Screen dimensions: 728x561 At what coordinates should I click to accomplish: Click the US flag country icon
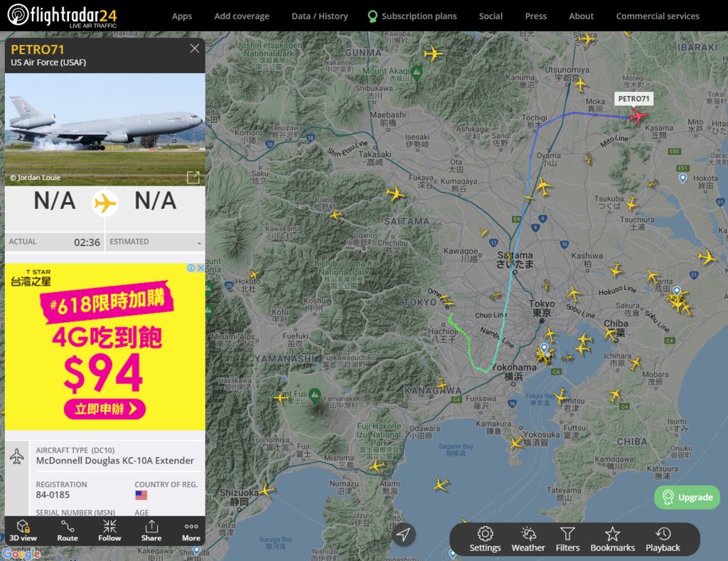(141, 495)
